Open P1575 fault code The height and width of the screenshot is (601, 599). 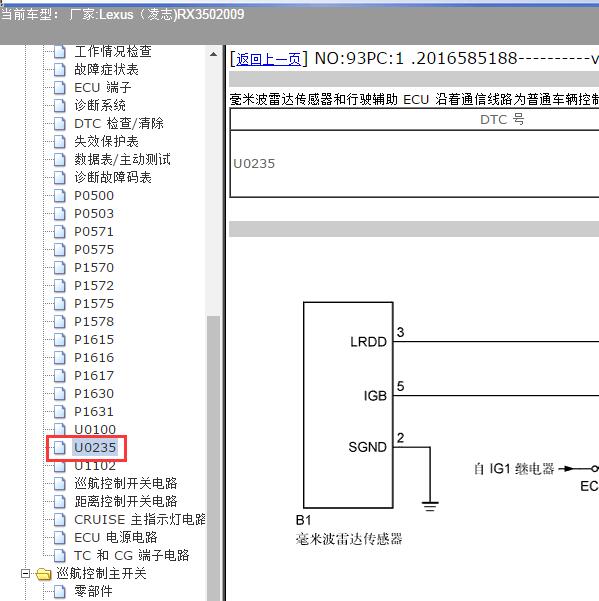[x=94, y=304]
